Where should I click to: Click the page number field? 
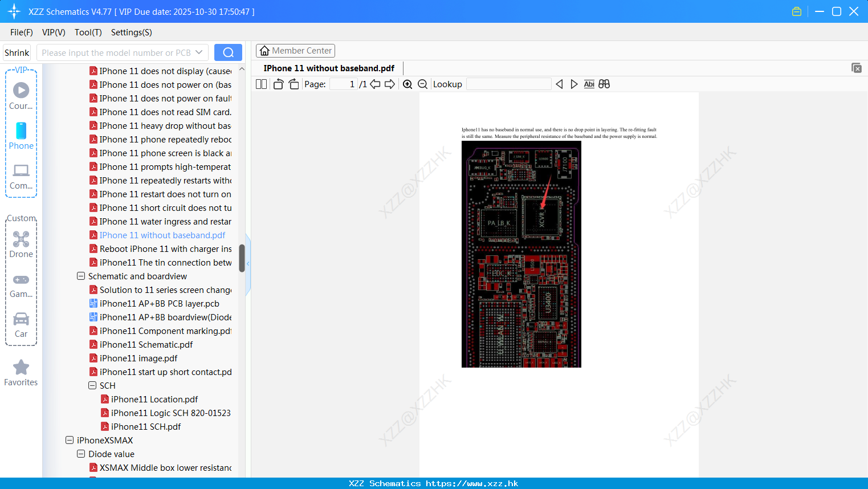coord(344,84)
